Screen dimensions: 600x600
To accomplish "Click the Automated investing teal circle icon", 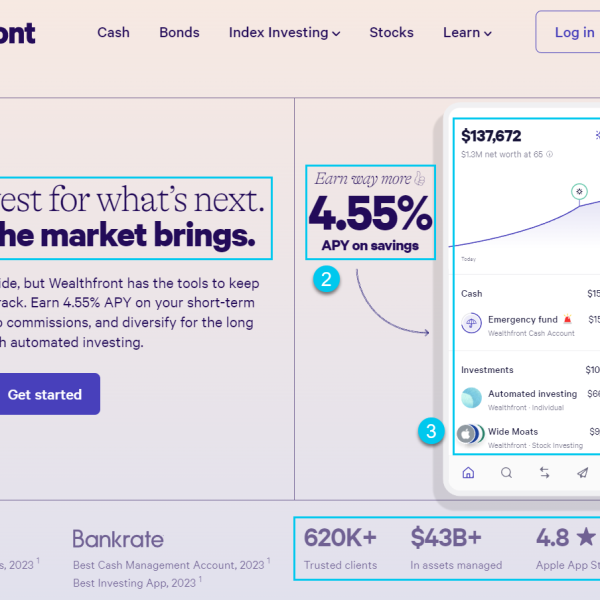I will coord(471,398).
